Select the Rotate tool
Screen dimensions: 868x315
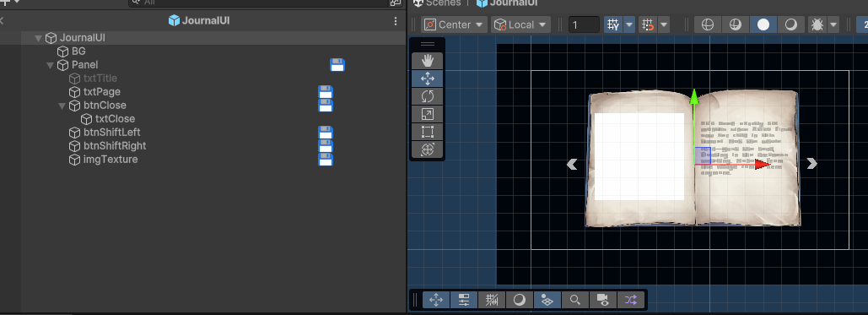pyautogui.click(x=428, y=96)
